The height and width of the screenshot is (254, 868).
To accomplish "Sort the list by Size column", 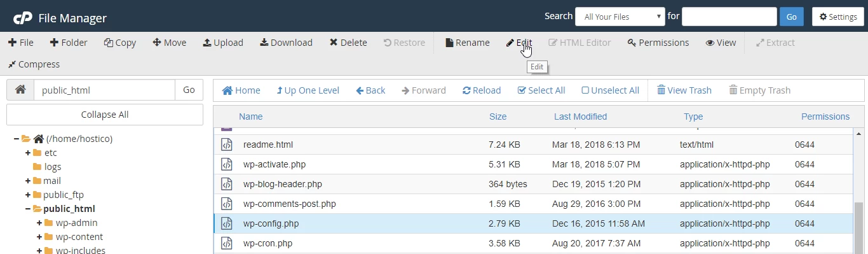I will 498,116.
